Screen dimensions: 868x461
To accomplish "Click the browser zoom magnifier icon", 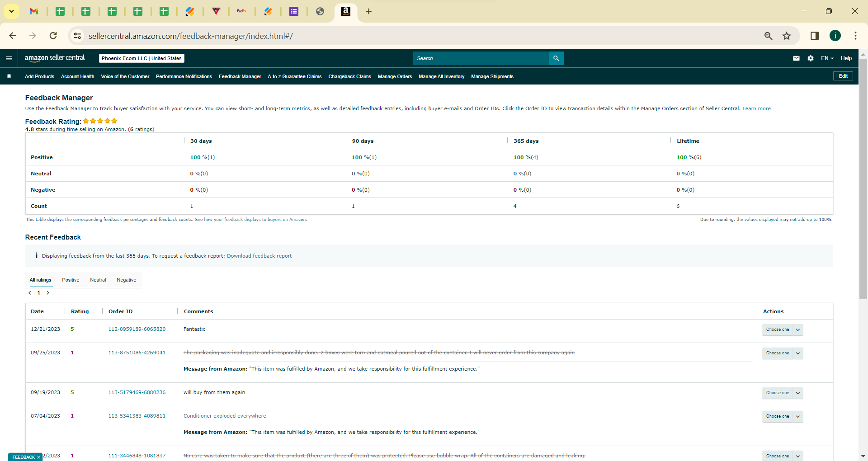I will click(x=768, y=36).
